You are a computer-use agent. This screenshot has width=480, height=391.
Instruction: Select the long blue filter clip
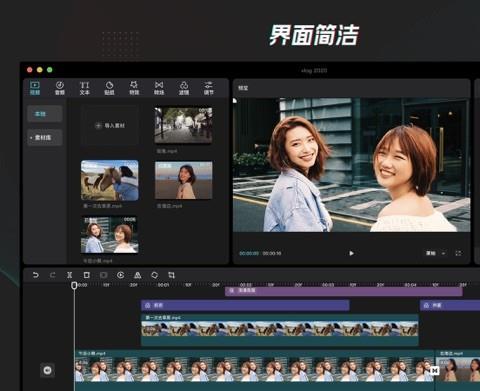[x=245, y=305]
